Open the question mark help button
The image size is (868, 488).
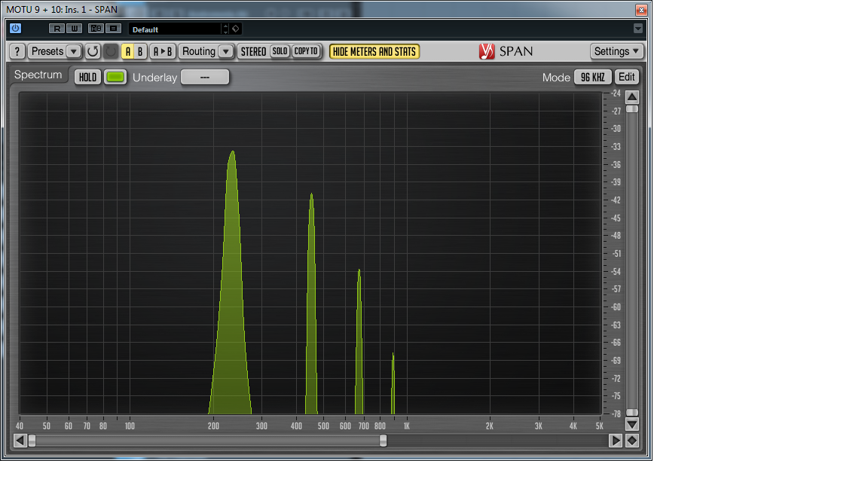point(17,51)
